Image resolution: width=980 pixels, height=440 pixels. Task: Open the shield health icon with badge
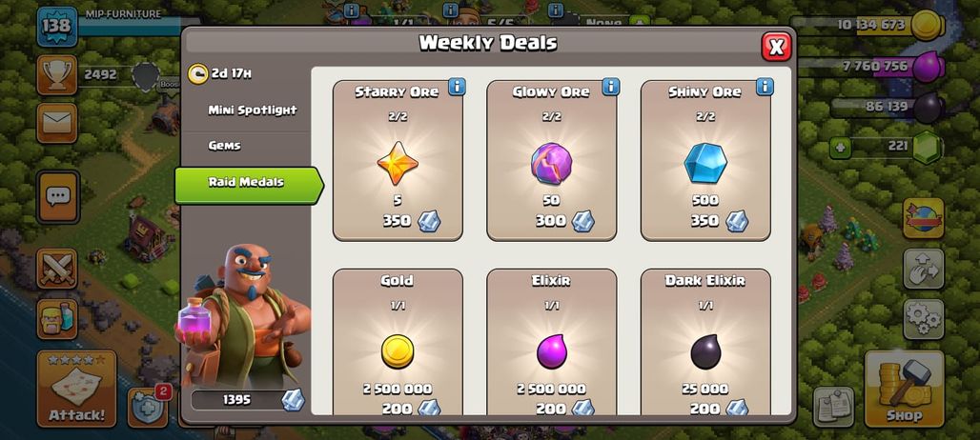click(148, 408)
